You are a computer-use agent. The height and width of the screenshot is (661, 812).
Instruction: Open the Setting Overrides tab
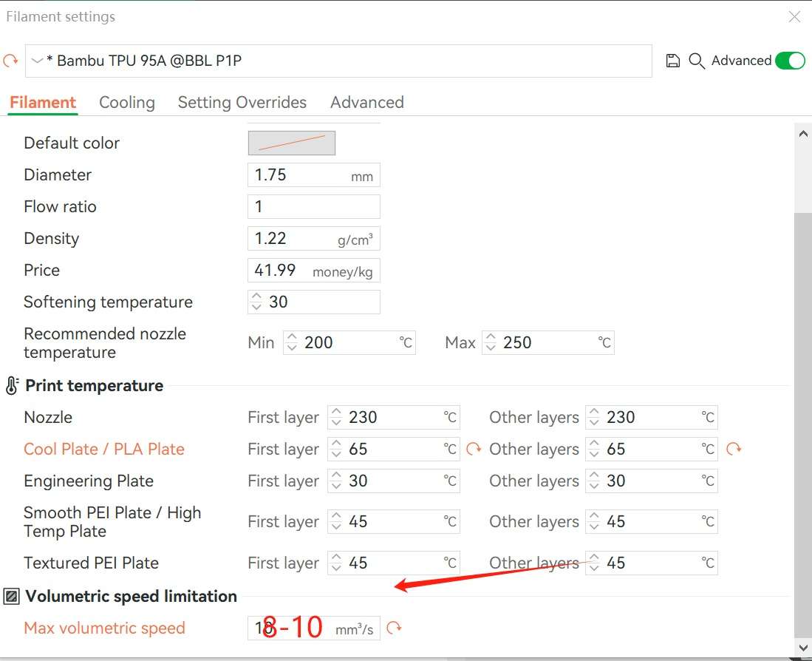[242, 103]
